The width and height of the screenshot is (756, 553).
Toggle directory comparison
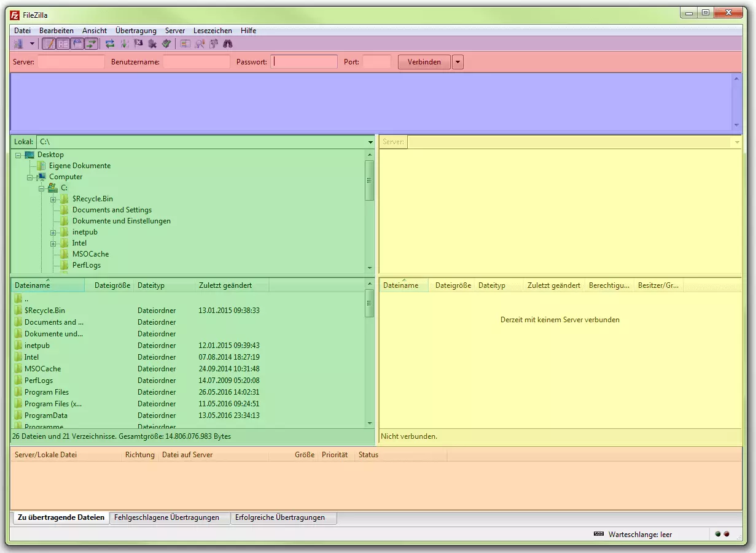pos(200,44)
